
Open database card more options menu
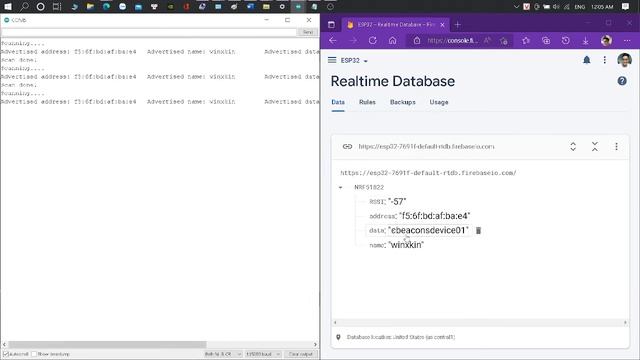point(616,147)
